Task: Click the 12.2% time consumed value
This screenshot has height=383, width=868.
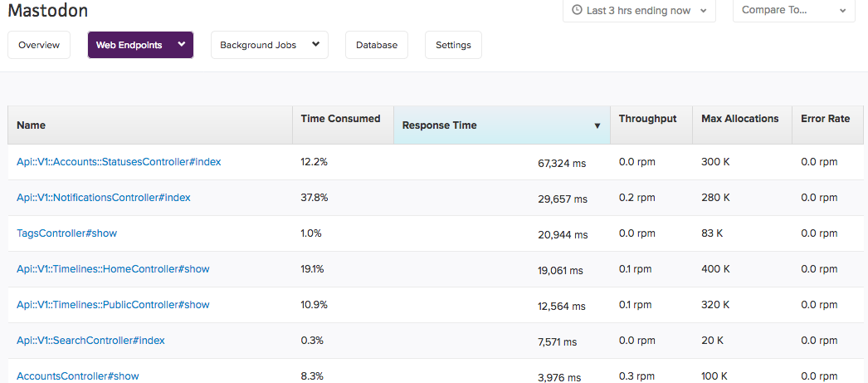Action: pos(314,162)
